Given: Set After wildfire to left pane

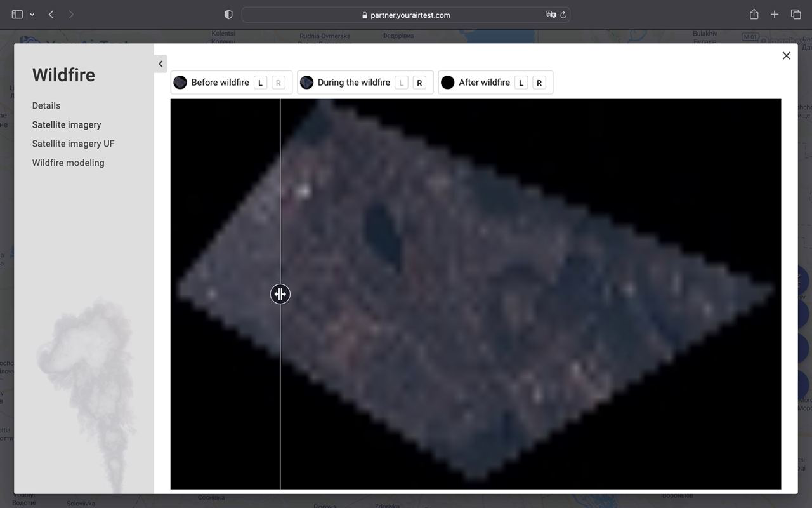Looking at the screenshot, I should pyautogui.click(x=521, y=83).
